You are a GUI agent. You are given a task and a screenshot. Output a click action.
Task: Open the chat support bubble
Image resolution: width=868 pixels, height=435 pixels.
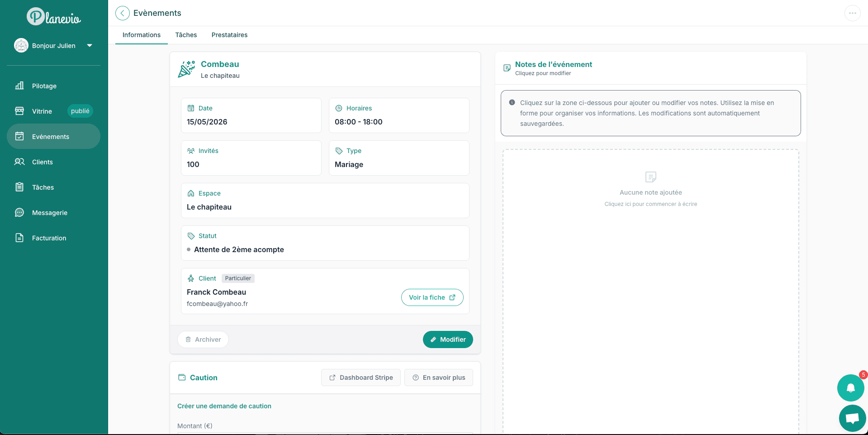point(852,418)
